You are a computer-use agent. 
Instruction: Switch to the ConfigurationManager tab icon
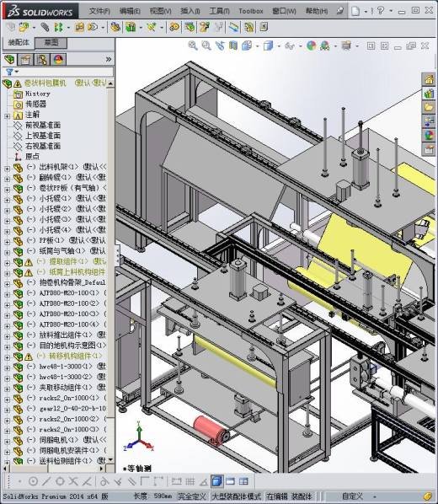(42, 60)
